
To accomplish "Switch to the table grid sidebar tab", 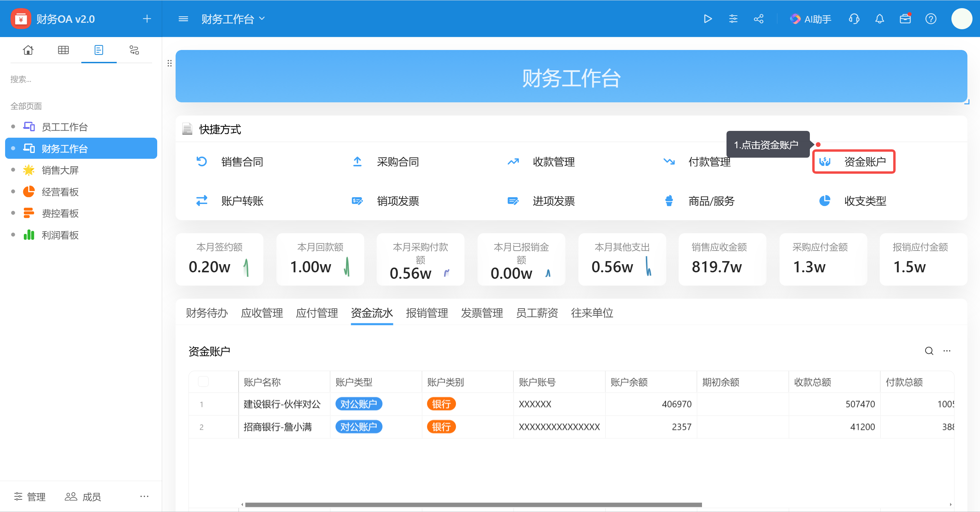I will click(x=63, y=50).
